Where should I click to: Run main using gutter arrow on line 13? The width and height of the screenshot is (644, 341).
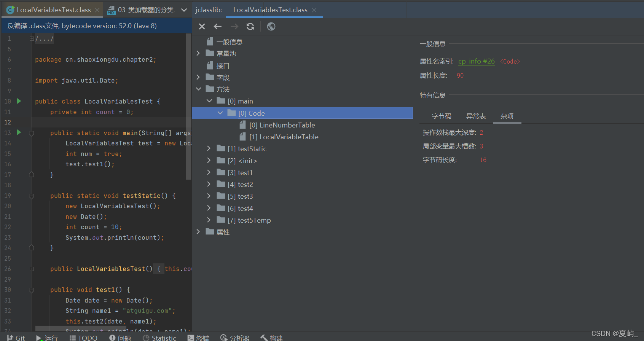[19, 132]
